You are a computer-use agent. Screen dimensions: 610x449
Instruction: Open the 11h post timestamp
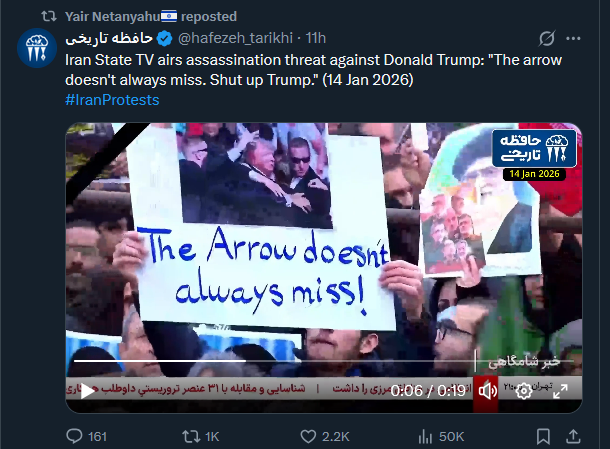[316, 38]
